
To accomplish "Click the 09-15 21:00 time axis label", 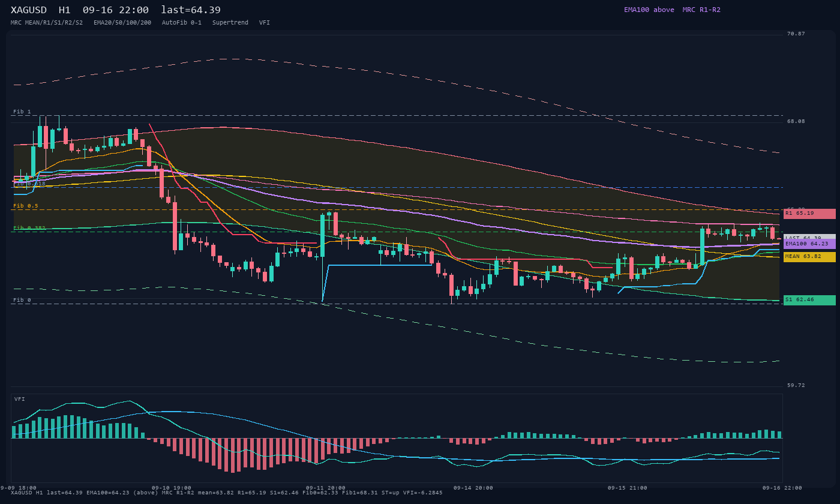I will pyautogui.click(x=628, y=488).
